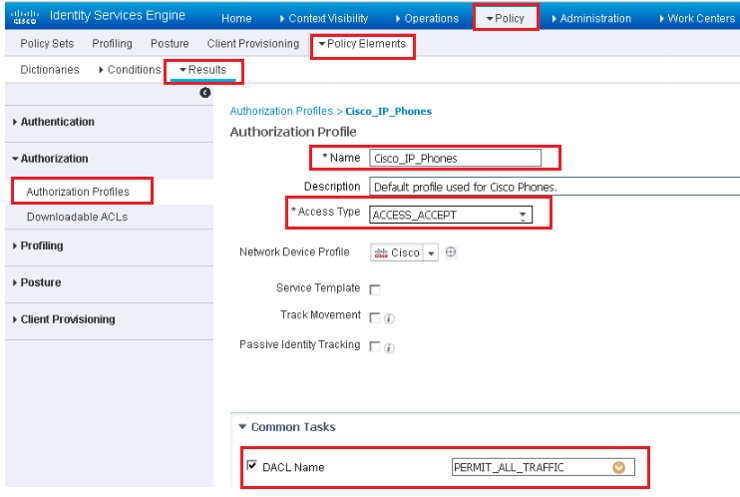740x497 pixels.
Task: Open the Home menu
Action: tap(236, 18)
